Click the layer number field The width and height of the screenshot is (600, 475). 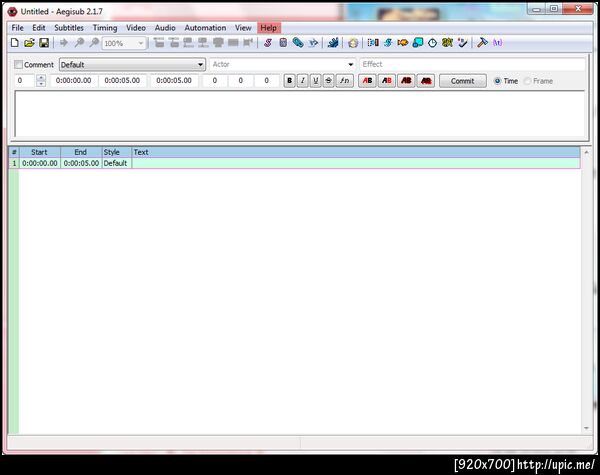[25, 81]
